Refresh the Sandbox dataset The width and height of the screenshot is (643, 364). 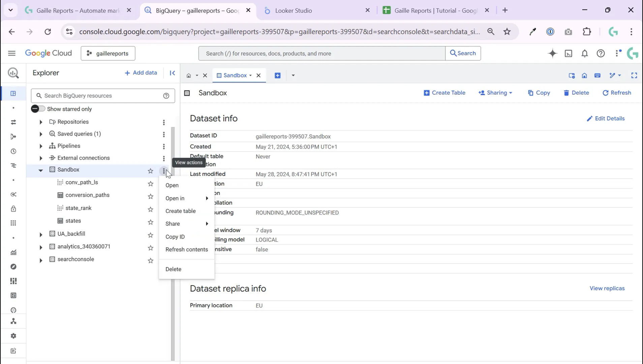[617, 93]
